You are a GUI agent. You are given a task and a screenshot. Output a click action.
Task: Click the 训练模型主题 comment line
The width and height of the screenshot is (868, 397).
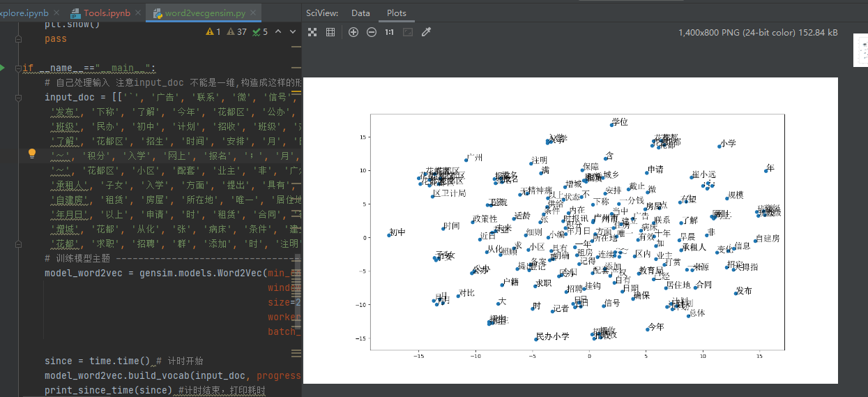pyautogui.click(x=172, y=258)
